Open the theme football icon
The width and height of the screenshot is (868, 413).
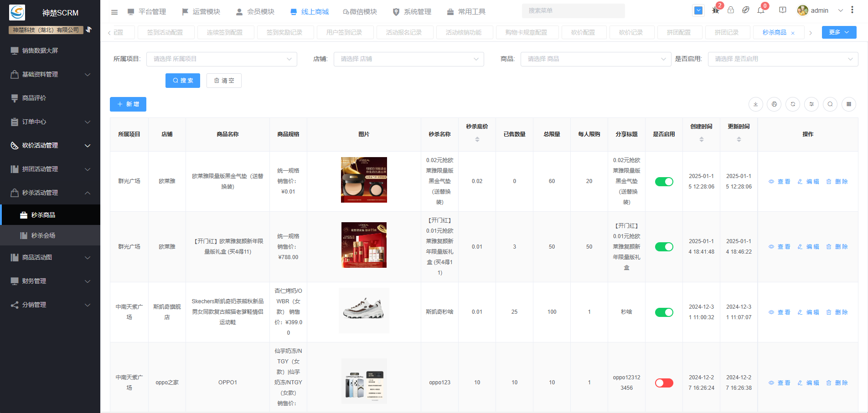point(746,10)
